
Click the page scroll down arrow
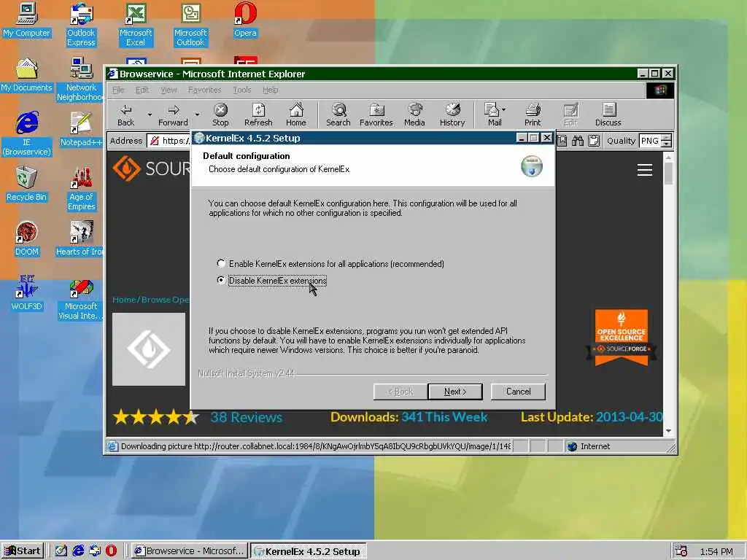[x=668, y=431]
